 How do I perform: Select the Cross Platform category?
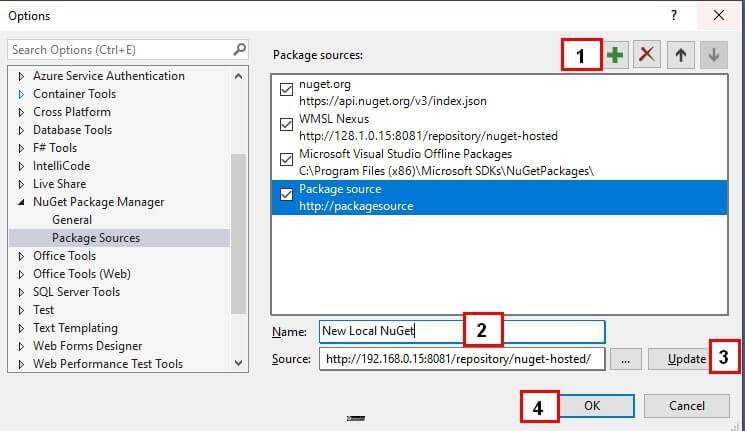(72, 112)
